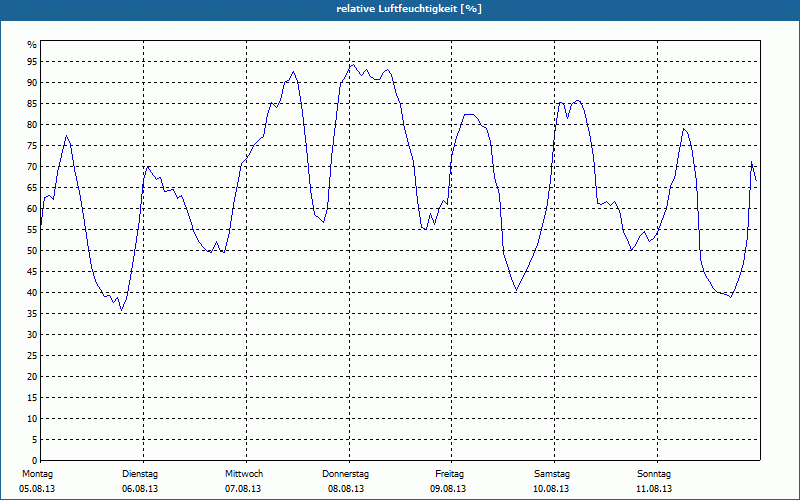Click the 20 value on the y-axis

click(32, 377)
